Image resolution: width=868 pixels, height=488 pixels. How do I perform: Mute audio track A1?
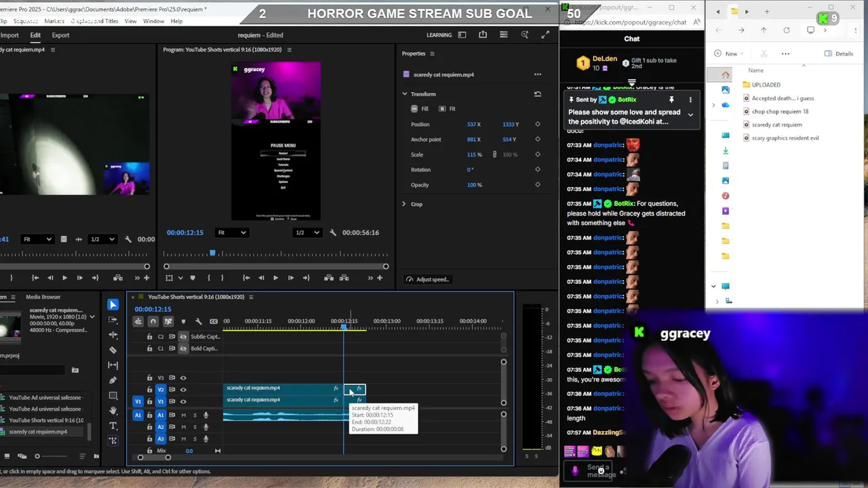(x=183, y=415)
